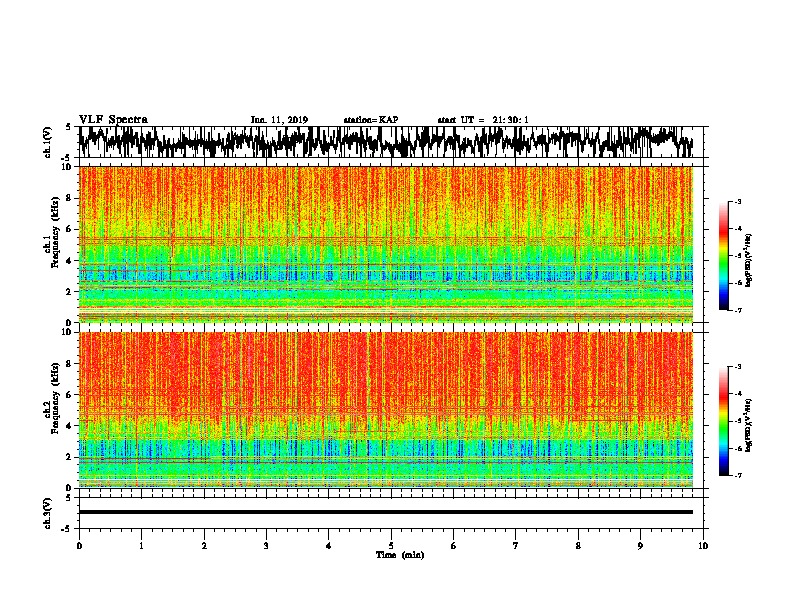
Task: Click the "Time (min)" axis label
Action: tap(400, 555)
